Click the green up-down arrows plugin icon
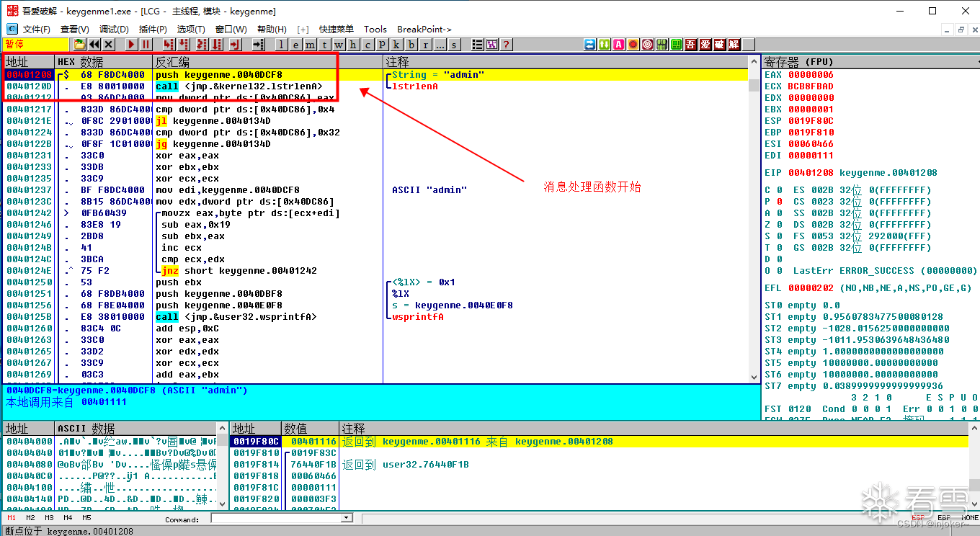Image resolution: width=980 pixels, height=536 pixels. (x=605, y=45)
